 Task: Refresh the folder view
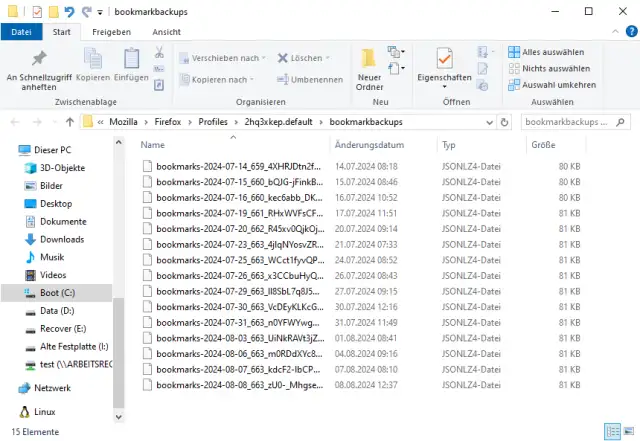[x=504, y=122]
